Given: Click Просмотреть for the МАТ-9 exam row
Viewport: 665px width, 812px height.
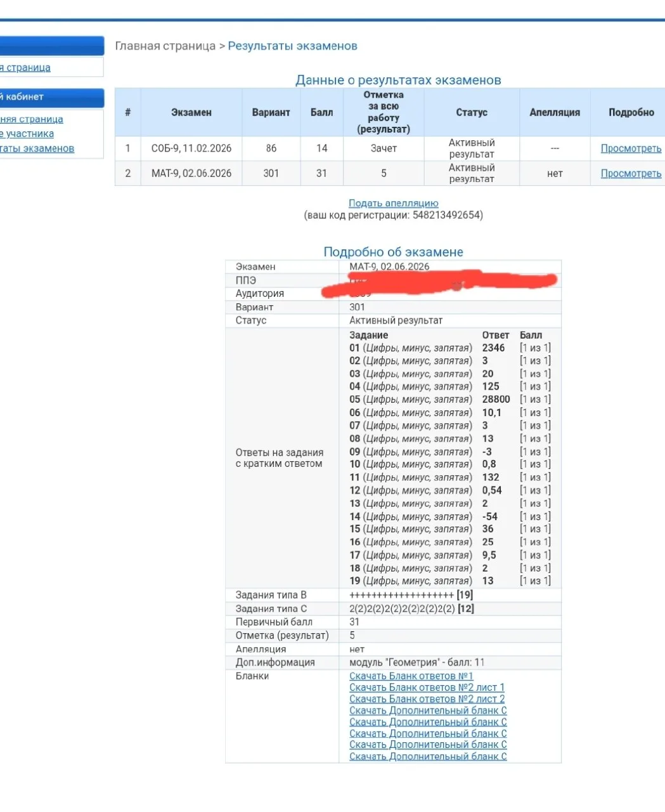Looking at the screenshot, I should pyautogui.click(x=631, y=173).
